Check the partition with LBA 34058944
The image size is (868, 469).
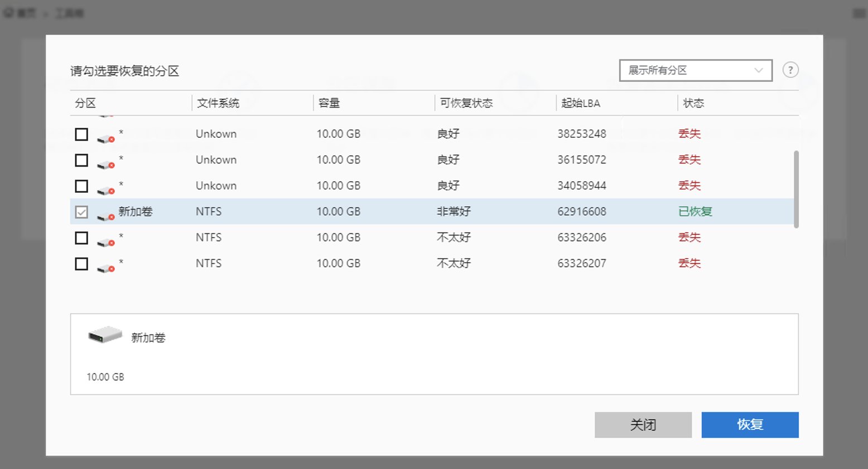[x=81, y=186]
